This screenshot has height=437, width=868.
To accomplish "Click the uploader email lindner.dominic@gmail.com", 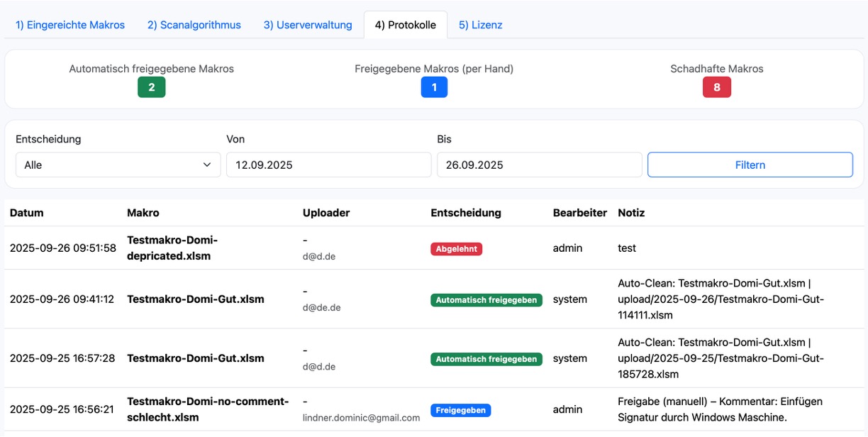I will tap(362, 418).
